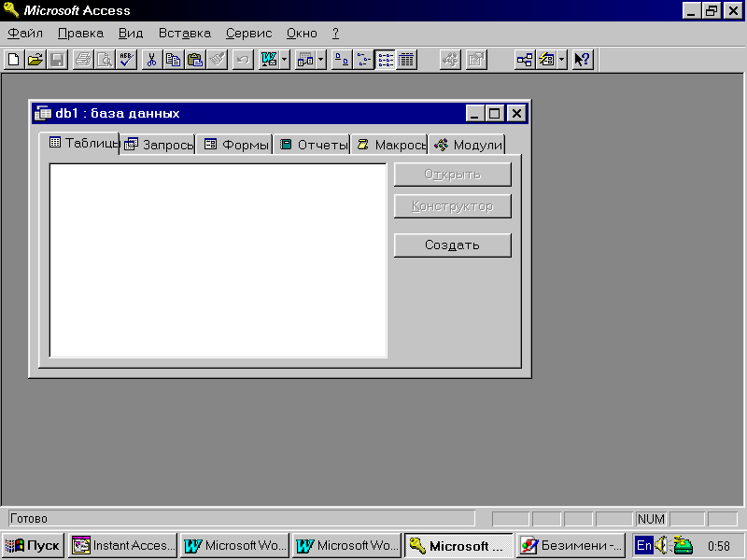Switch to the Запросы tab
This screenshot has height=560, width=747.
click(158, 145)
